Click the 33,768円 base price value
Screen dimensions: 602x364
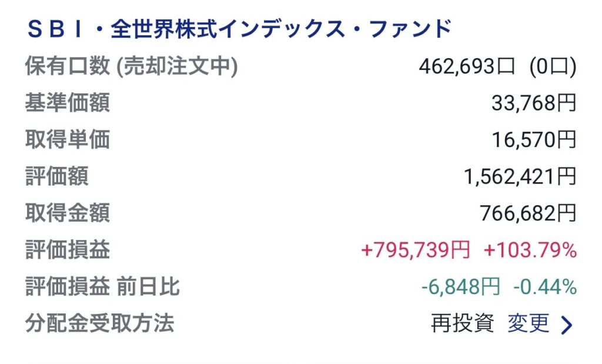coord(534,103)
